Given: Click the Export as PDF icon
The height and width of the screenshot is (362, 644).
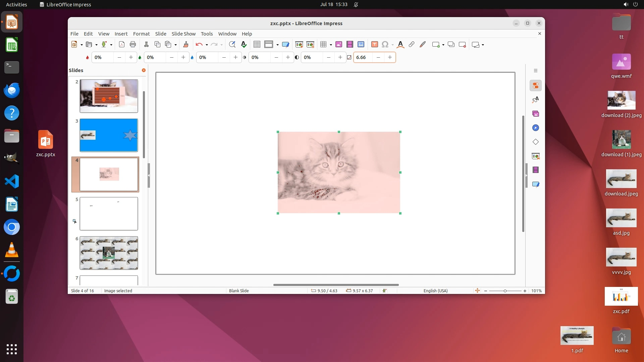Looking at the screenshot, I should 122,45.
